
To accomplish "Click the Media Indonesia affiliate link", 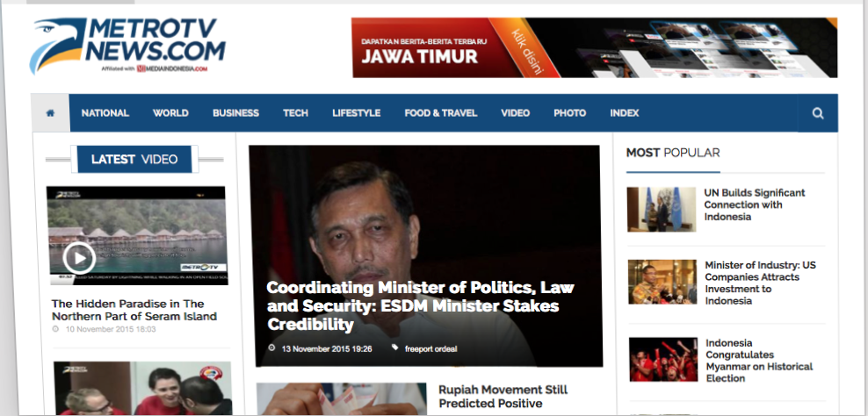I will [172, 69].
